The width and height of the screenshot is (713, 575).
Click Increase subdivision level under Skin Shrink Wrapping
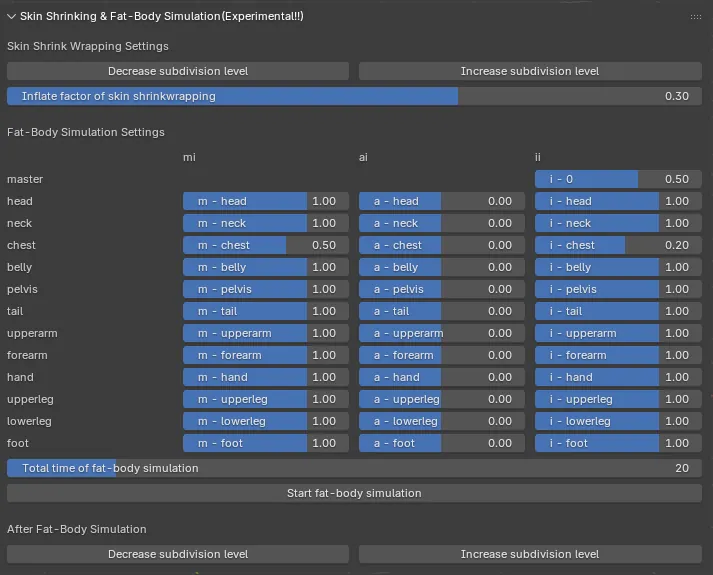(x=530, y=71)
